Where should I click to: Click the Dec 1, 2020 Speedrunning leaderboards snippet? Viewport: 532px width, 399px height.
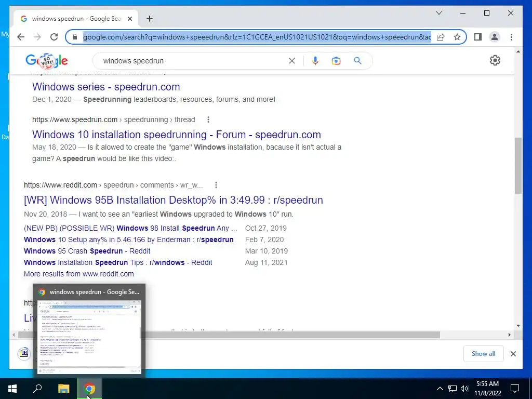[154, 99]
